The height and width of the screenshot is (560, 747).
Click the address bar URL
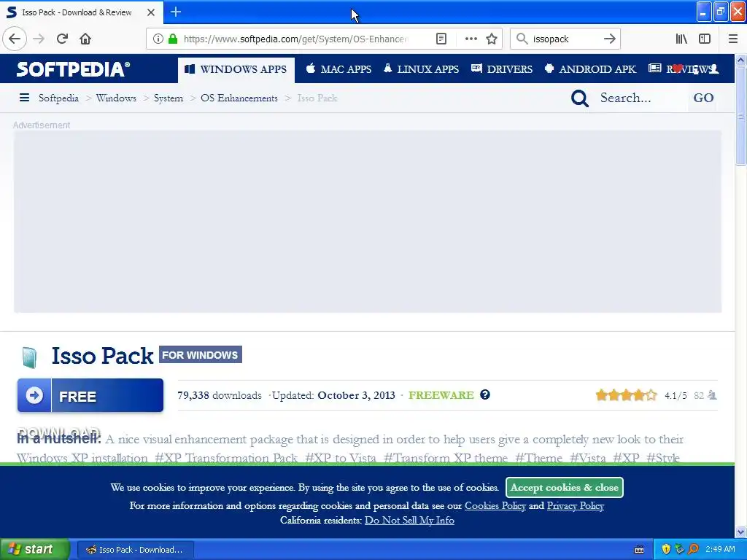[x=295, y=39]
